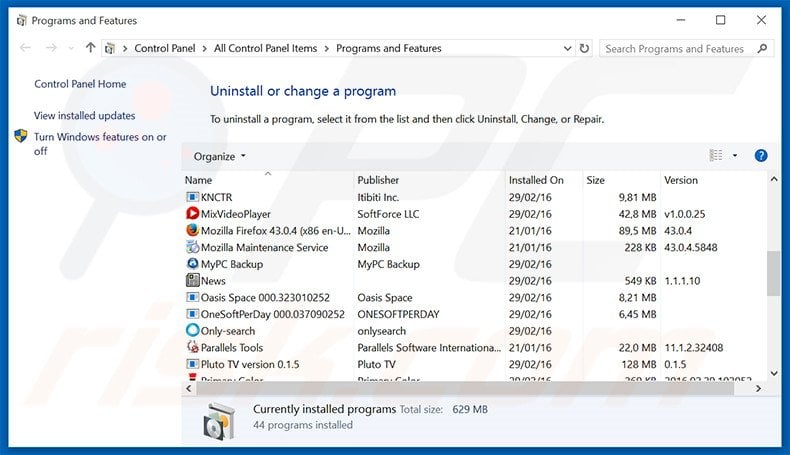
Task: Click the installed programs disc icon
Action: (x=219, y=422)
